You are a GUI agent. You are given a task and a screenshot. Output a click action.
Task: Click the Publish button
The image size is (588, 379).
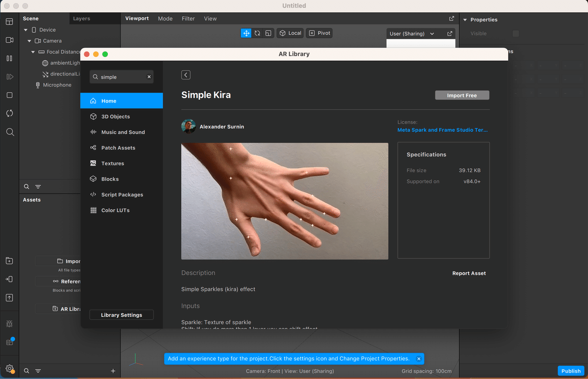point(571,371)
